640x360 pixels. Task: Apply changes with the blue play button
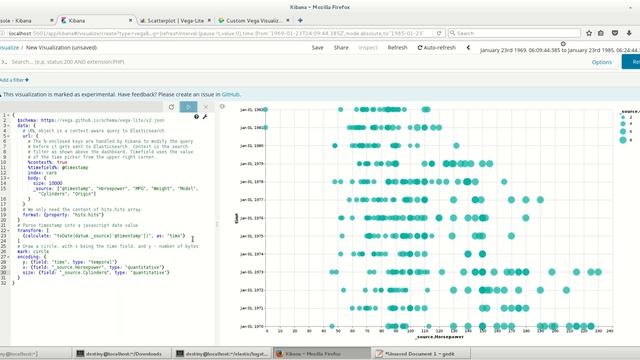[188, 107]
